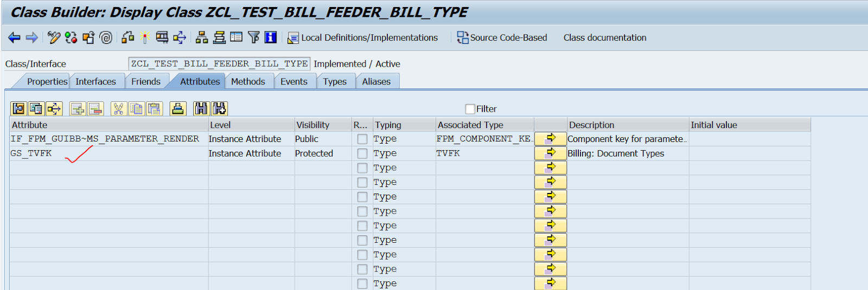
Task: Open the Friends tab
Action: pyautogui.click(x=146, y=81)
